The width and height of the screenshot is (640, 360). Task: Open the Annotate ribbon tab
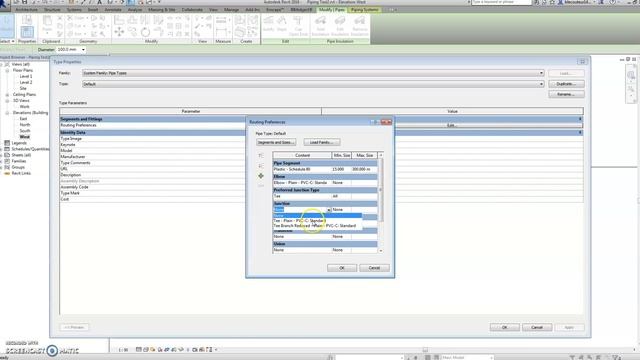click(x=113, y=9)
